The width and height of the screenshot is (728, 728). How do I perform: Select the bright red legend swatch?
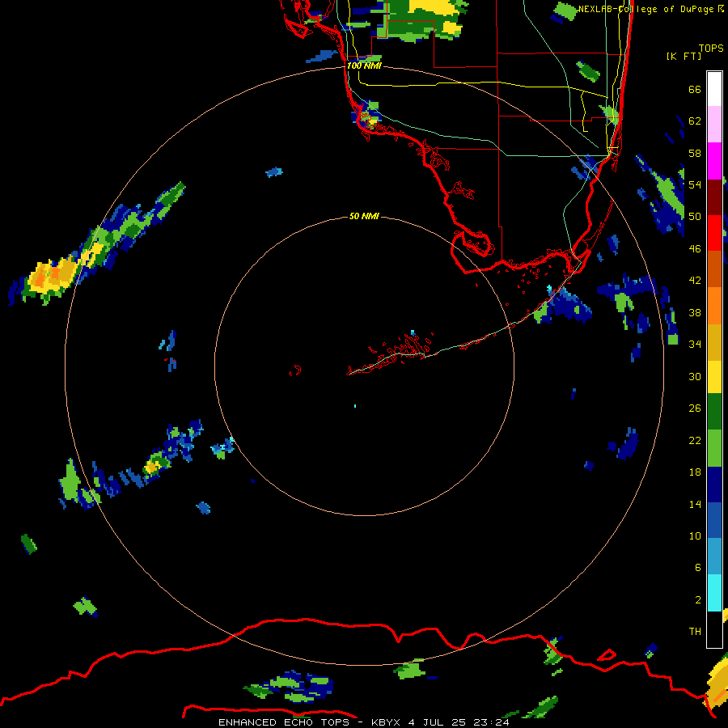[x=714, y=233]
